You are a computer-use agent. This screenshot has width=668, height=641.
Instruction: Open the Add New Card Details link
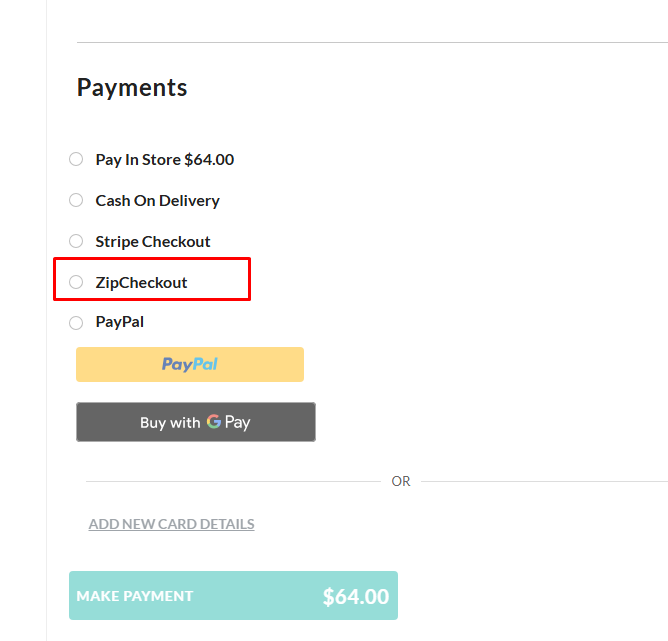click(171, 524)
